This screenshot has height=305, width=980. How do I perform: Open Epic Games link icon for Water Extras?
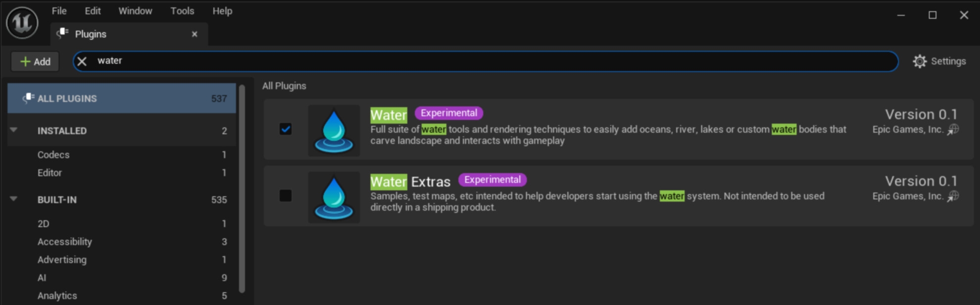click(x=953, y=196)
